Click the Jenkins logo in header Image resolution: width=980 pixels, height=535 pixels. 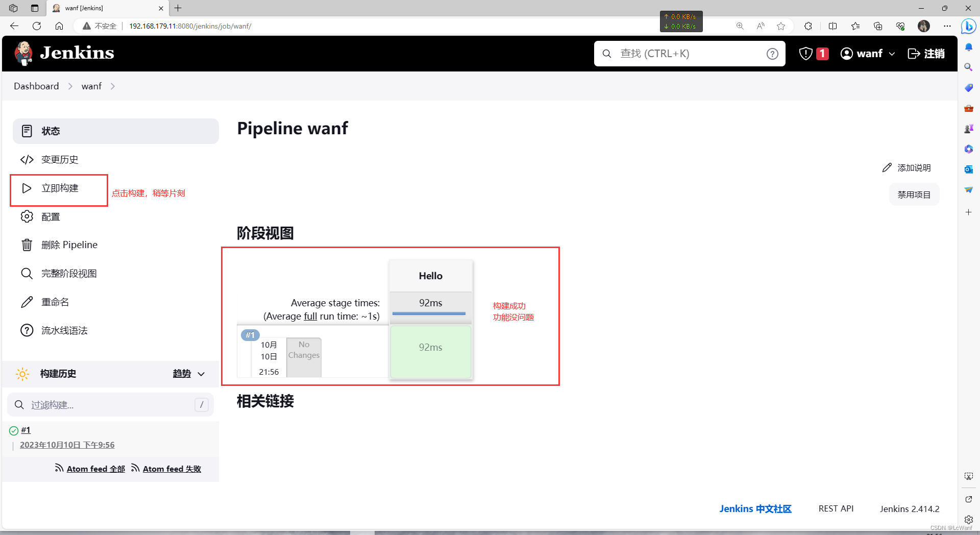click(x=64, y=53)
